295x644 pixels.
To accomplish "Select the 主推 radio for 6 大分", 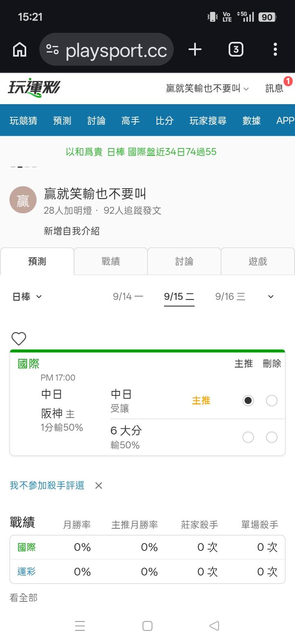I will tap(248, 437).
